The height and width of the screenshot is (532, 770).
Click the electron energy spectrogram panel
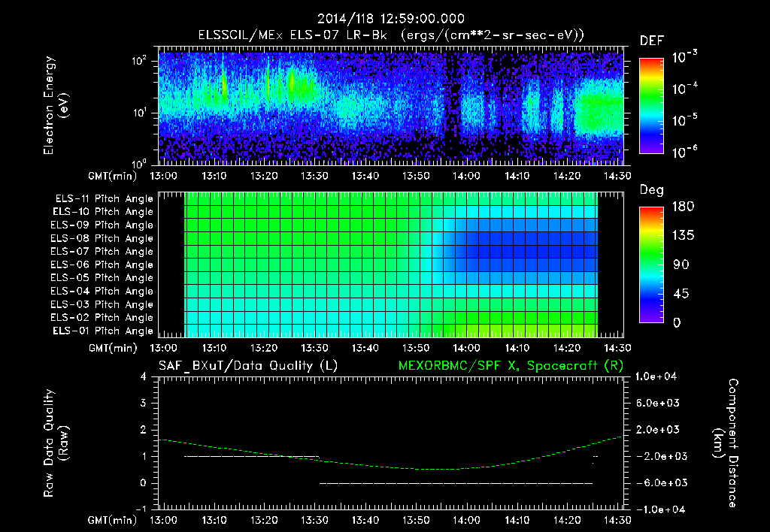pos(391,106)
